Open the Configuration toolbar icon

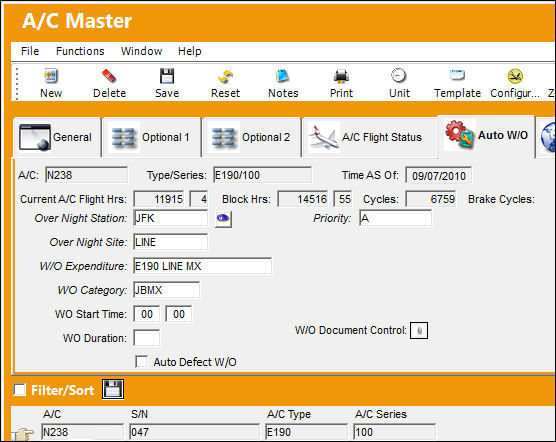tap(515, 75)
